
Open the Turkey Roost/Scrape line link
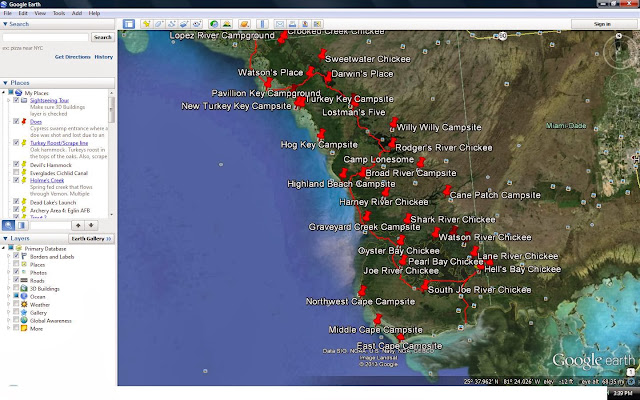click(x=59, y=143)
